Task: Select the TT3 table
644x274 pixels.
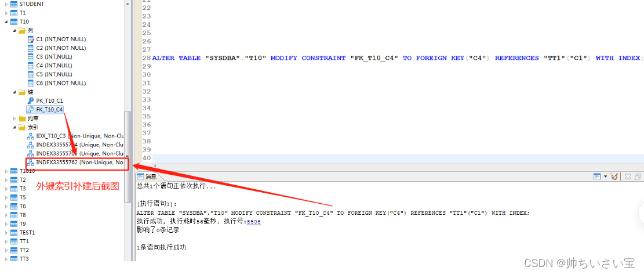Action: click(24, 259)
